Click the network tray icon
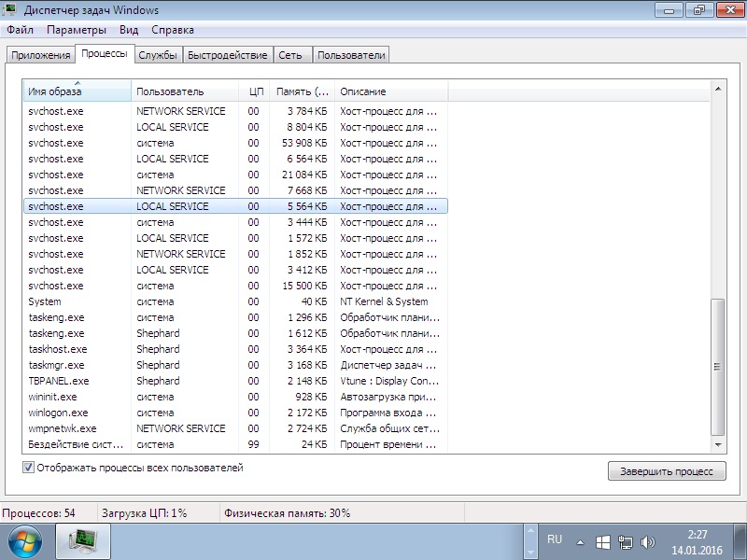 tap(625, 542)
